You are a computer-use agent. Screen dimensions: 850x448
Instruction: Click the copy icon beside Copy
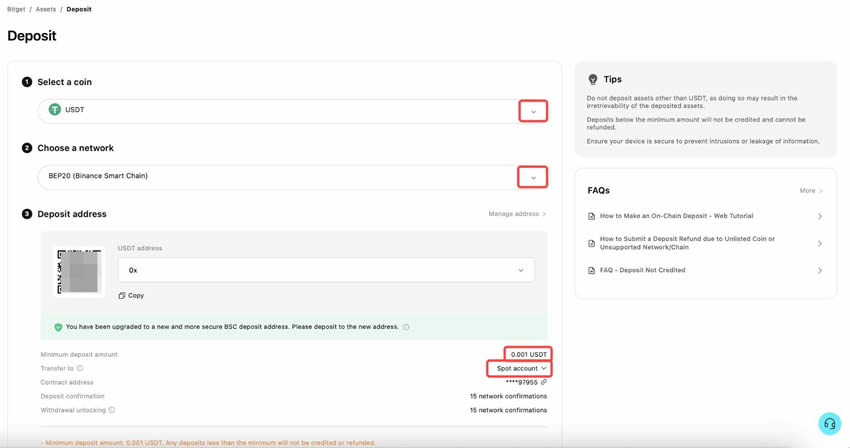122,296
